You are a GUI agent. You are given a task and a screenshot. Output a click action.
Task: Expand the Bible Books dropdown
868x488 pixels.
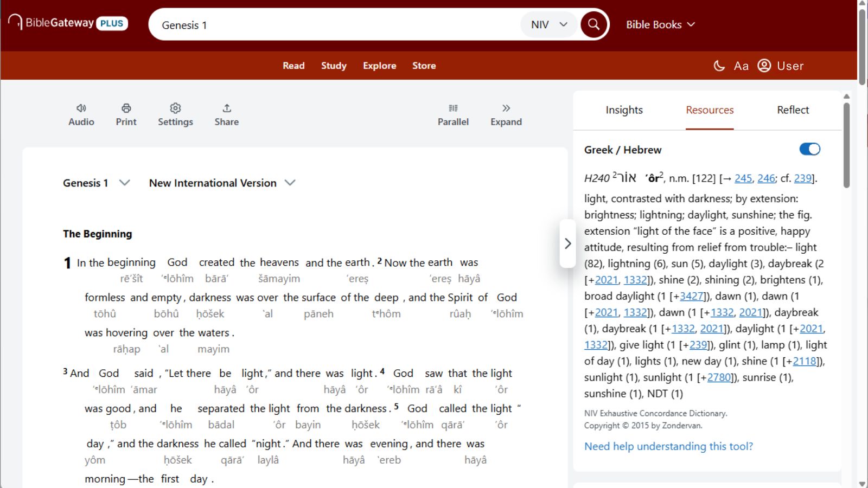(x=660, y=24)
